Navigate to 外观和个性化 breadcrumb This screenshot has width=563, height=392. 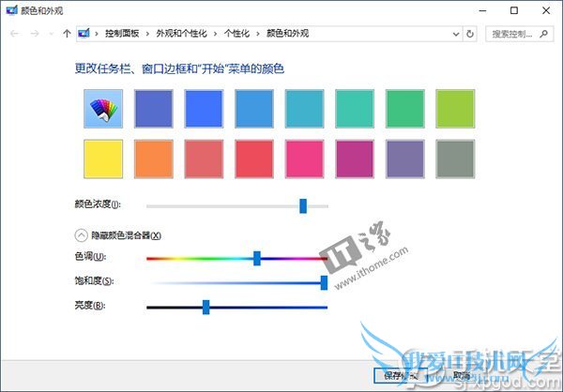pos(181,34)
